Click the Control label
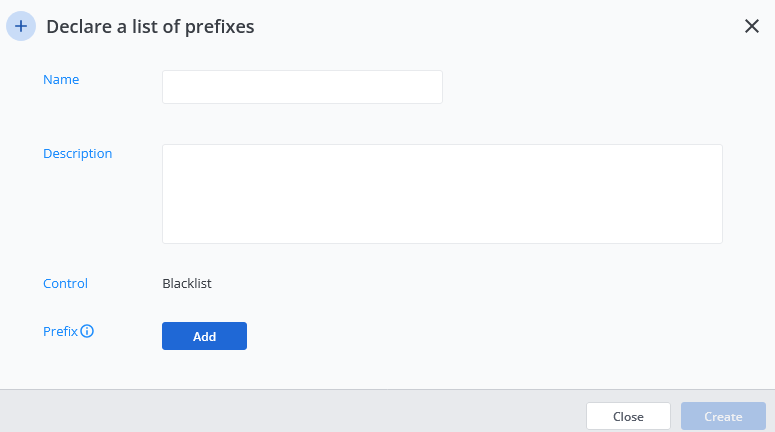 point(65,284)
